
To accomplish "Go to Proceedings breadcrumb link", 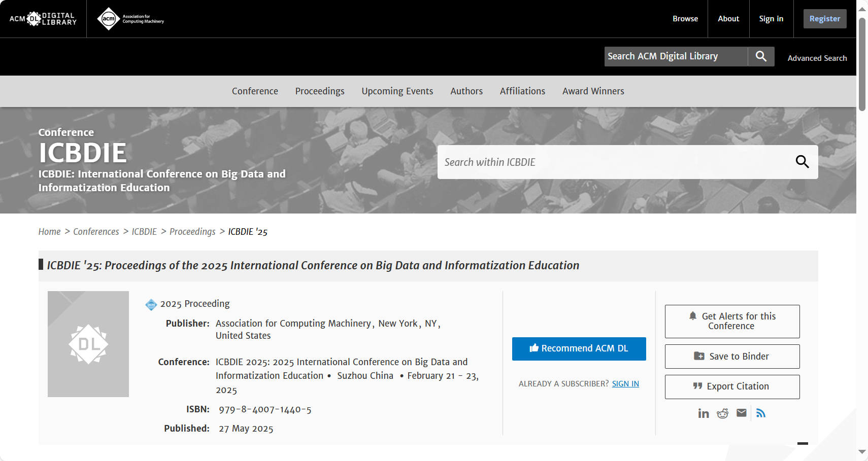I will point(192,232).
